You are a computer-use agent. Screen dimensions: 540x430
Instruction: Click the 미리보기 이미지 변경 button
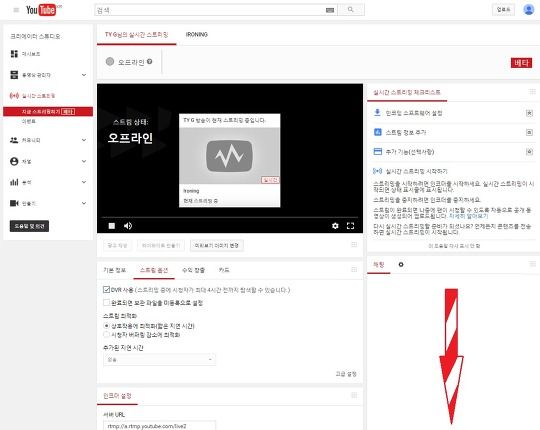(217, 245)
